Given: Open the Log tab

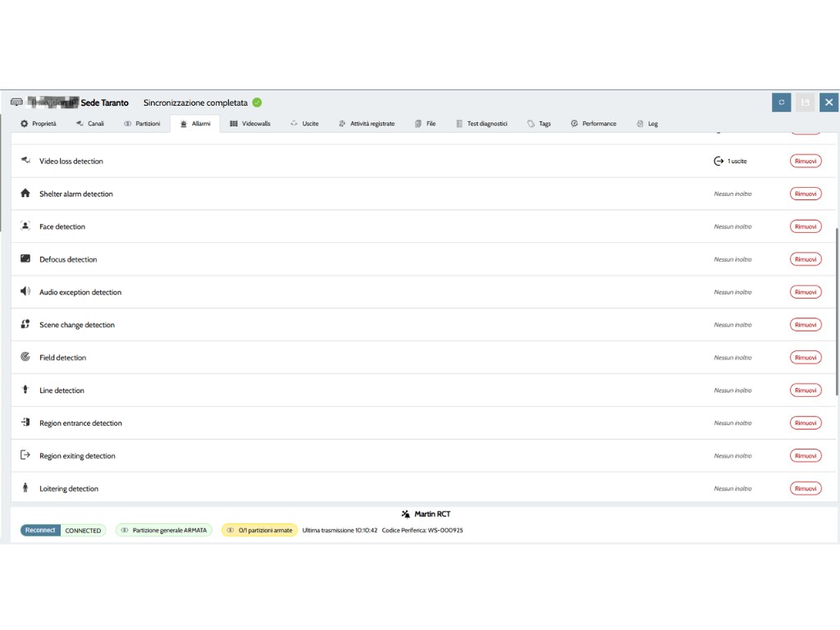Looking at the screenshot, I should click(647, 124).
